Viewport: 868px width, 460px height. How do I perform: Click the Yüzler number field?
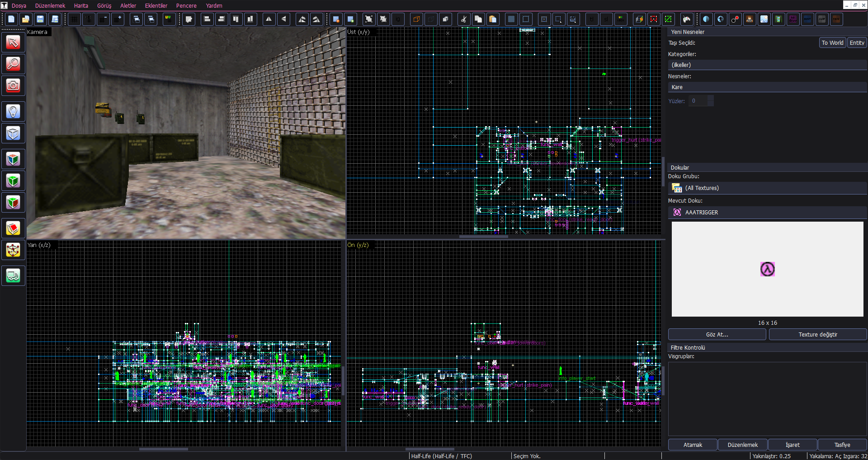coord(701,101)
